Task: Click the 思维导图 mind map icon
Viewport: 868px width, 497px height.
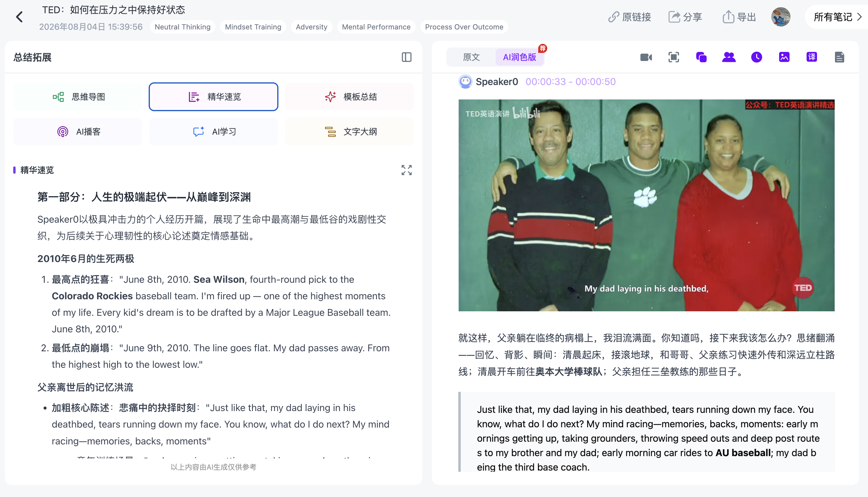Action: (x=58, y=96)
